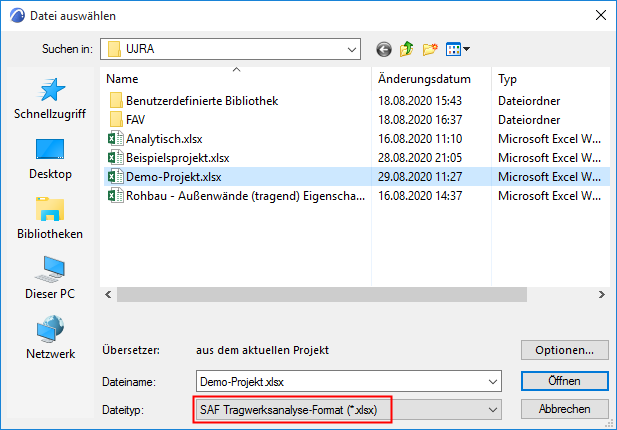Image resolution: width=617 pixels, height=430 pixels.
Task: Open the Dateiname dropdown arrow
Action: tap(490, 381)
